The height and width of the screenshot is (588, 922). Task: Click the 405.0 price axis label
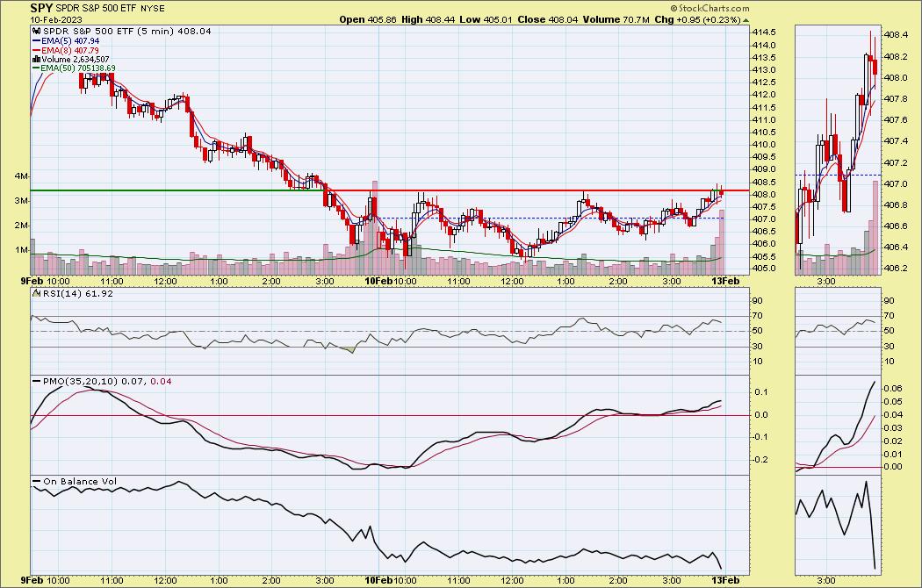(765, 269)
